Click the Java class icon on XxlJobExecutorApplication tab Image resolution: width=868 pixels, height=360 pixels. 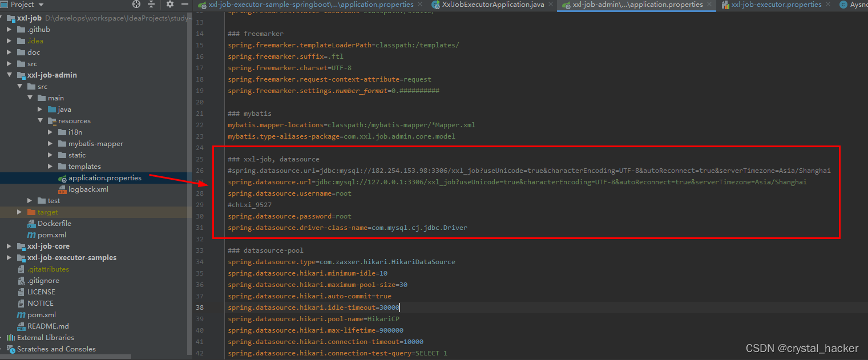click(x=436, y=5)
